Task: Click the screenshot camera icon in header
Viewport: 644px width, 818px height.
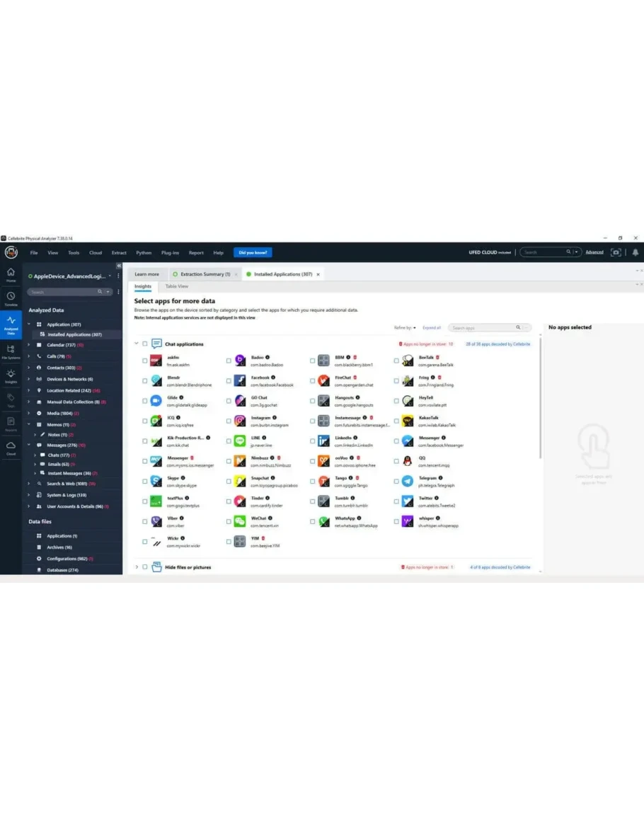Action: point(616,252)
